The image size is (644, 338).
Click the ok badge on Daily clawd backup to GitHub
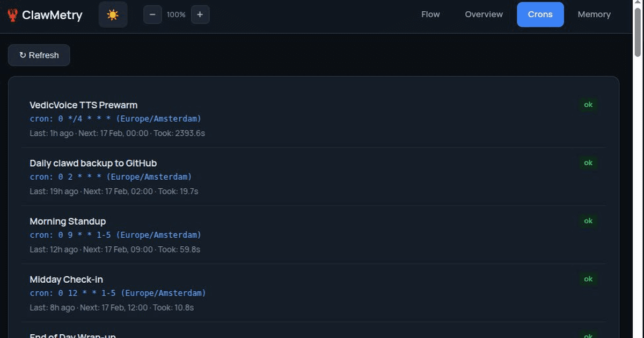click(x=588, y=163)
